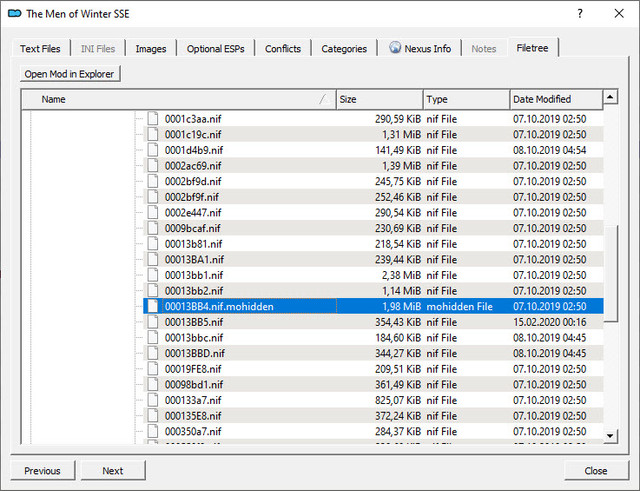640x491 pixels.
Task: Click the scrollbar up arrow
Action: point(610,97)
